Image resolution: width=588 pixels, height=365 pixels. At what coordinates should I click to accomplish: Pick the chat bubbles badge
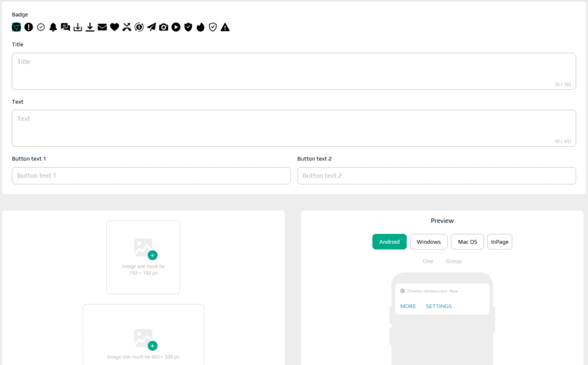(x=65, y=27)
